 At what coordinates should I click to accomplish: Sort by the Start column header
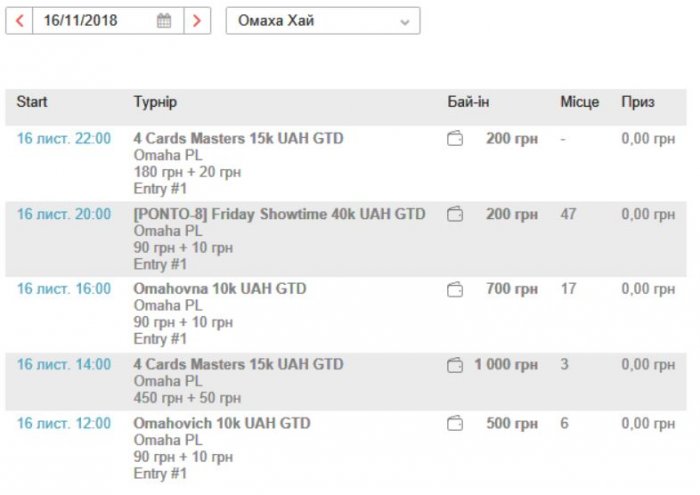pyautogui.click(x=32, y=102)
